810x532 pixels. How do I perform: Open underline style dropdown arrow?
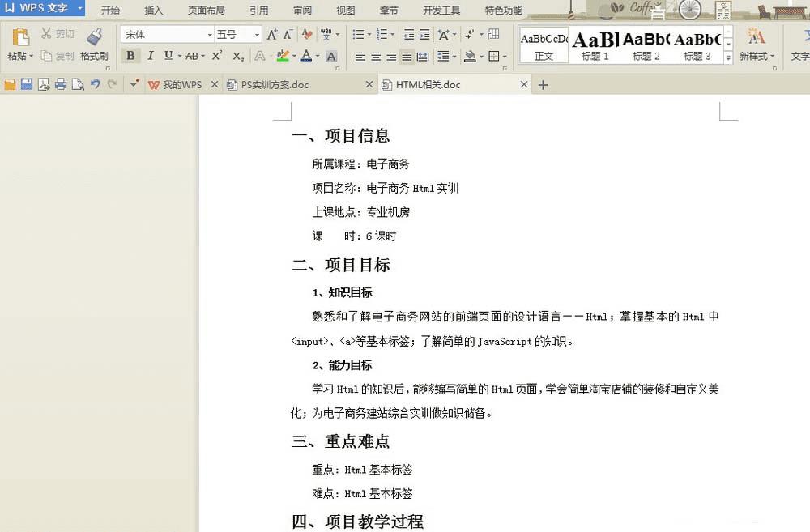(x=180, y=56)
